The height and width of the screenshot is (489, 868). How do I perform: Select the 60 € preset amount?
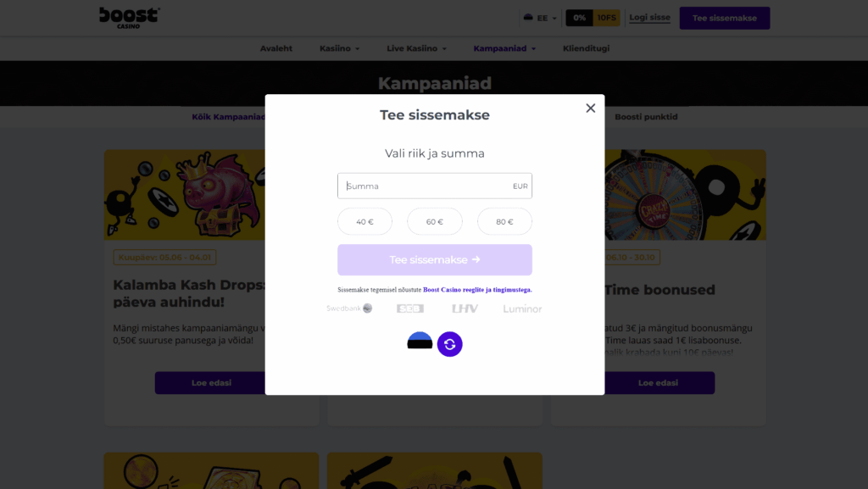click(x=435, y=221)
